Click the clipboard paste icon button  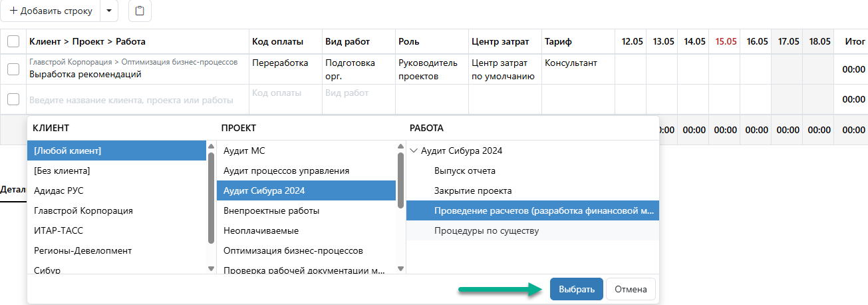140,11
